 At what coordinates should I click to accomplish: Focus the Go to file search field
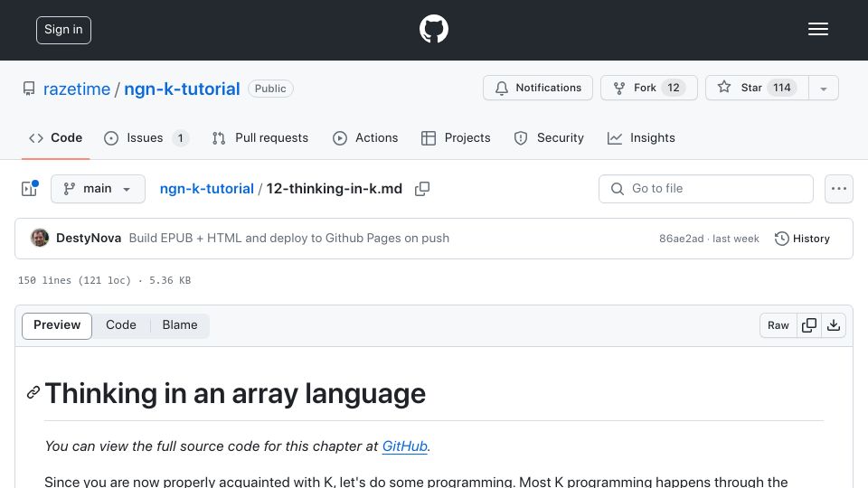coord(706,189)
